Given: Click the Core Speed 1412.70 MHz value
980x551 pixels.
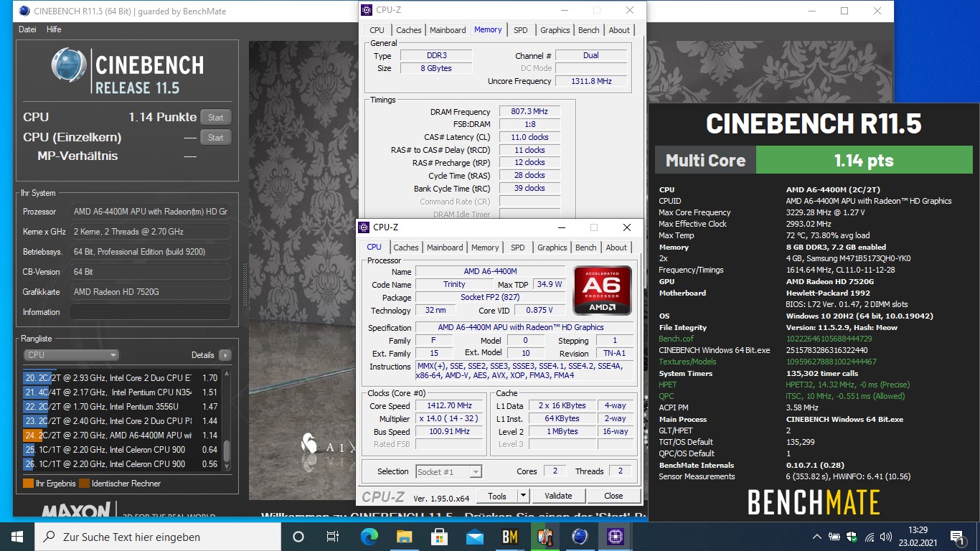Looking at the screenshot, I should click(x=449, y=406).
